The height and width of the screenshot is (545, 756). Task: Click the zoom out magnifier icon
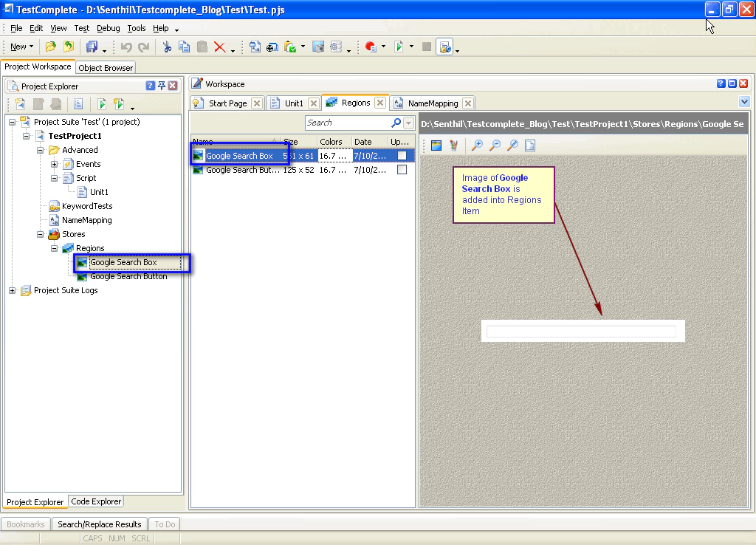(x=495, y=145)
